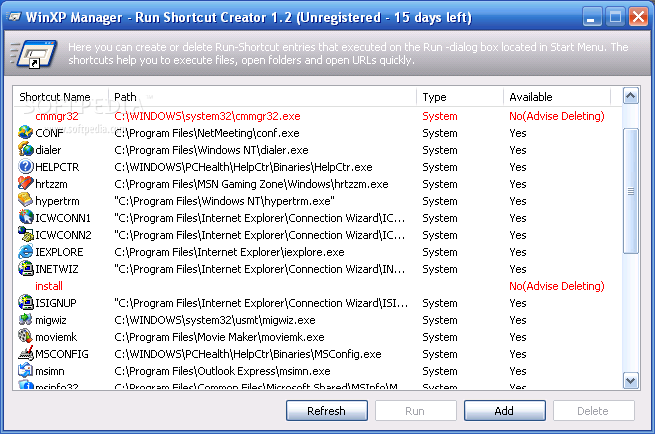Click the HELPCTR question mark icon
The width and height of the screenshot is (655, 434).
tap(25, 167)
